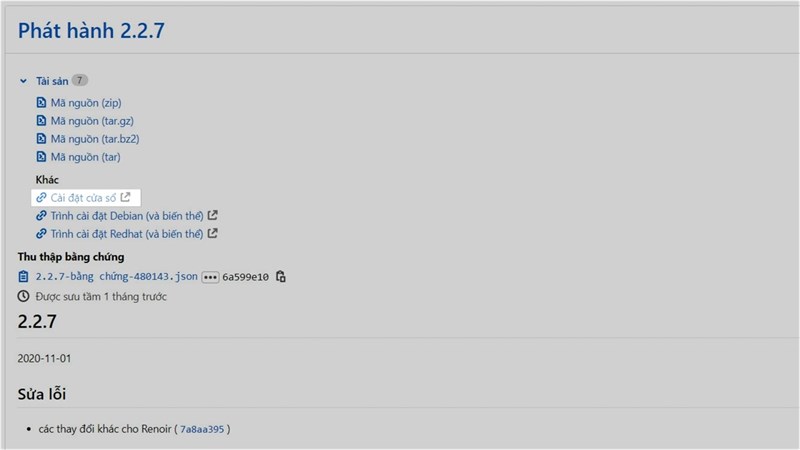This screenshot has width=800, height=450.
Task: Download Mã nguồn (tar.gz)
Action: tap(92, 121)
